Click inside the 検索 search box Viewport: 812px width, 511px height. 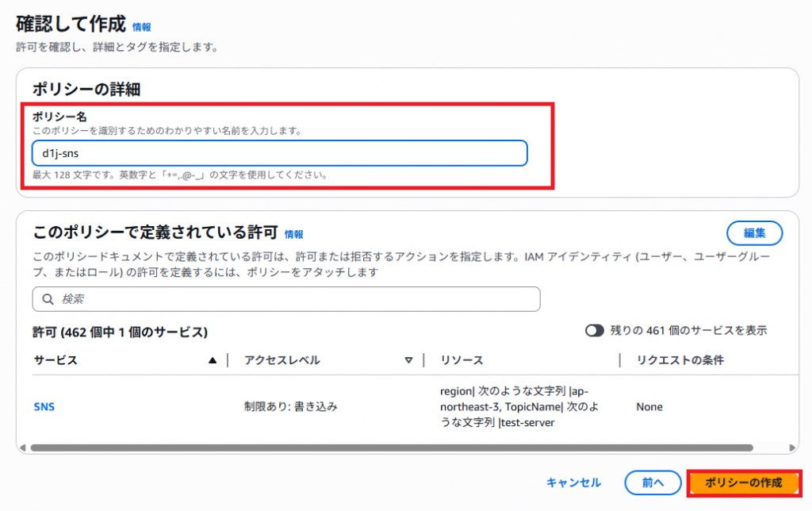coord(238,298)
